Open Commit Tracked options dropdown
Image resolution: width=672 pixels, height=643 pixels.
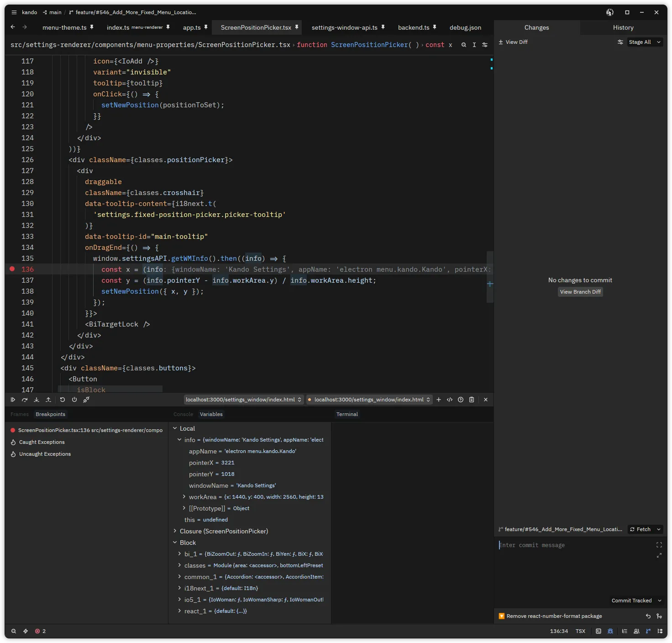pyautogui.click(x=660, y=601)
